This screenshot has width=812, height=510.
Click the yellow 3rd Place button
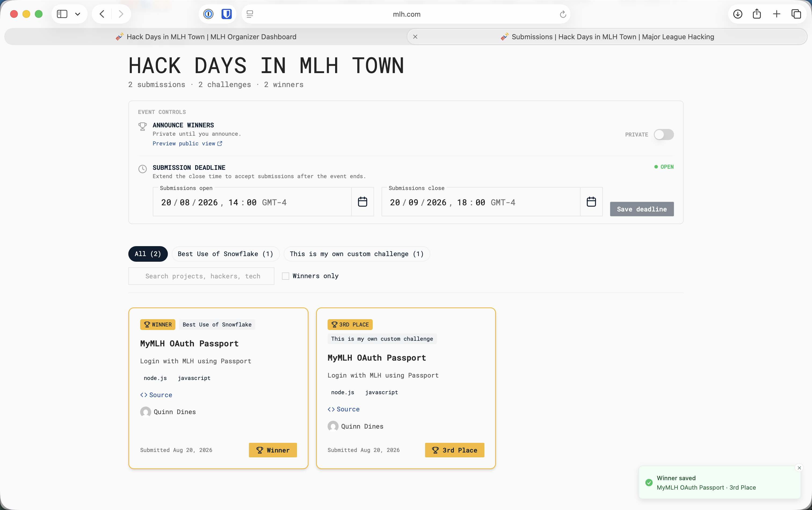(x=454, y=450)
